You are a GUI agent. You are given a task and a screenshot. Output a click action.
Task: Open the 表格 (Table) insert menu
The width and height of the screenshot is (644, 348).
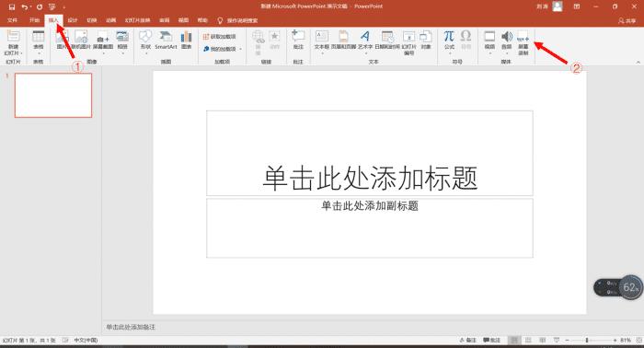coord(39,42)
